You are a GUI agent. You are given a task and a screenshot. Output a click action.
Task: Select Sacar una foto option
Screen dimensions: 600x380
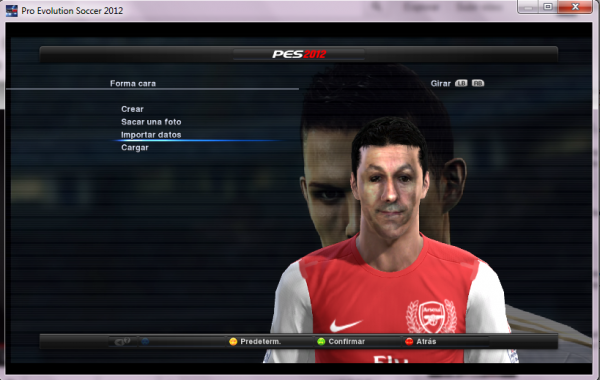tap(151, 122)
